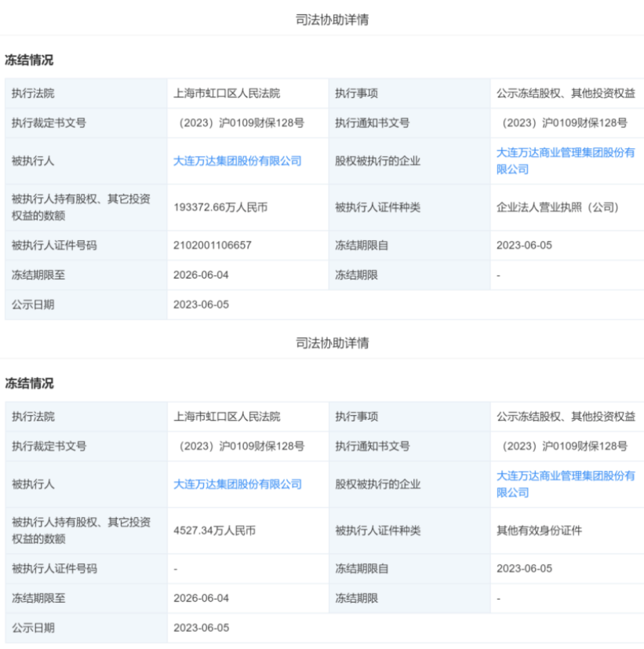This screenshot has height=649, width=644.
Task: Open 大连万达商业管理集团股份有限公司 link in the lower table
Action: click(x=566, y=484)
